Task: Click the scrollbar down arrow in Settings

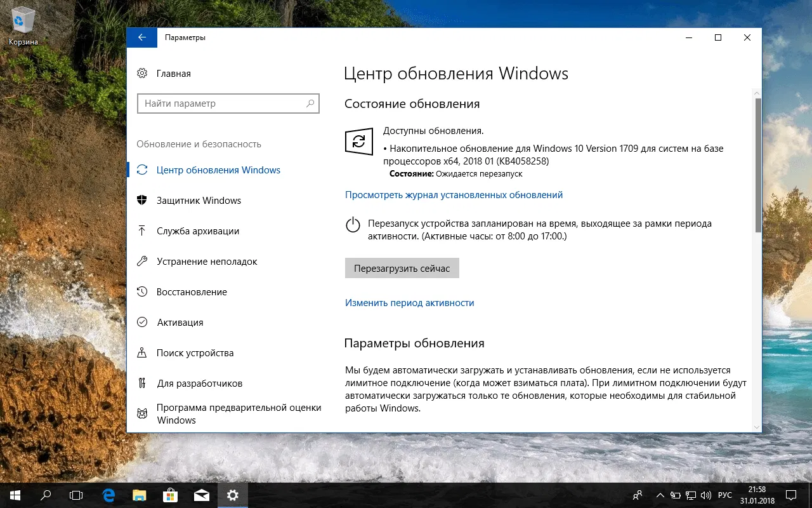Action: [757, 427]
